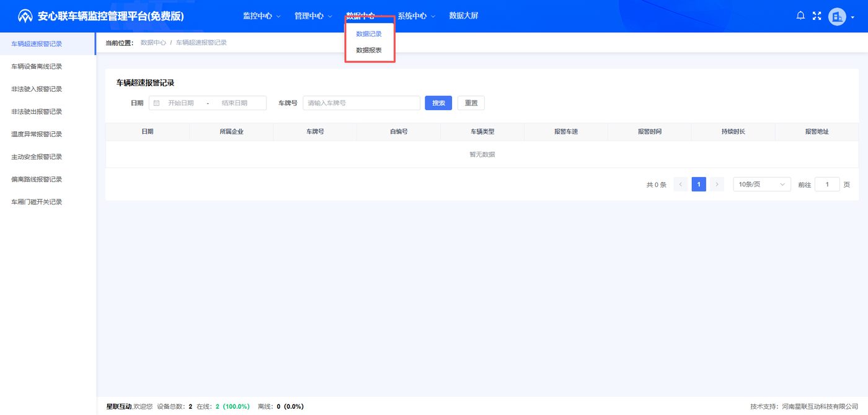Open 偏离路线报警记录 in sidebar
This screenshot has width=868, height=415.
pos(48,180)
